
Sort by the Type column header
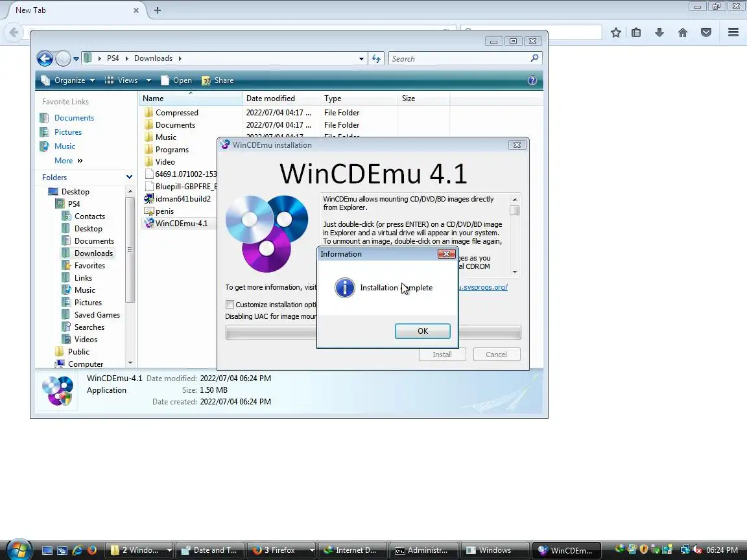point(359,99)
